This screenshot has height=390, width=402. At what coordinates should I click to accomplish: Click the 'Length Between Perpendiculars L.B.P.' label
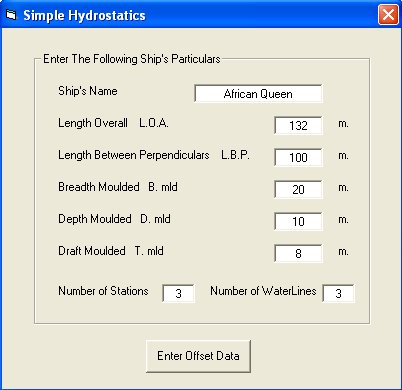[x=154, y=155]
